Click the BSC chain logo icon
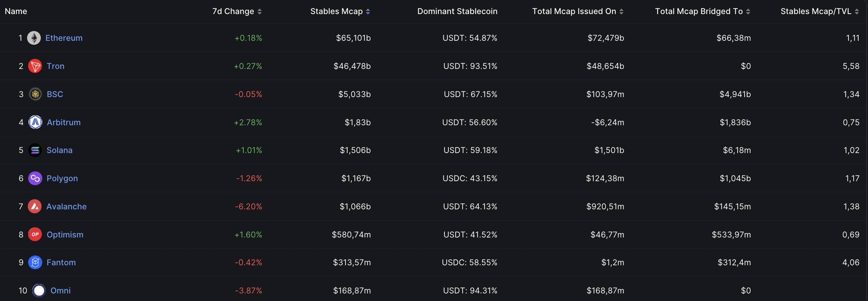The height and width of the screenshot is (301, 868). pyautogui.click(x=35, y=94)
